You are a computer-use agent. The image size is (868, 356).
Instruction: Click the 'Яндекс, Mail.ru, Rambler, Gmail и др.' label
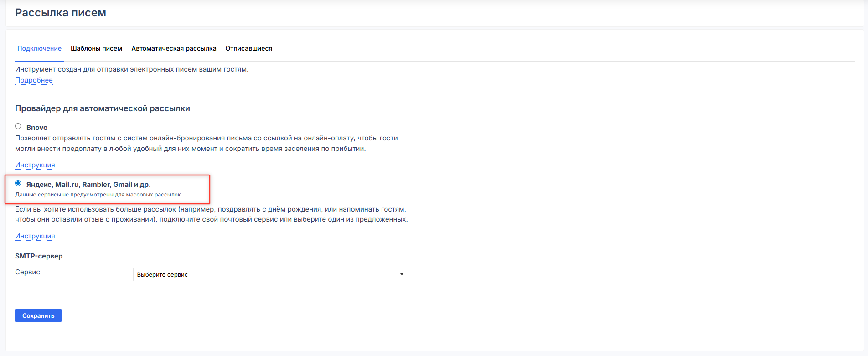(88, 185)
